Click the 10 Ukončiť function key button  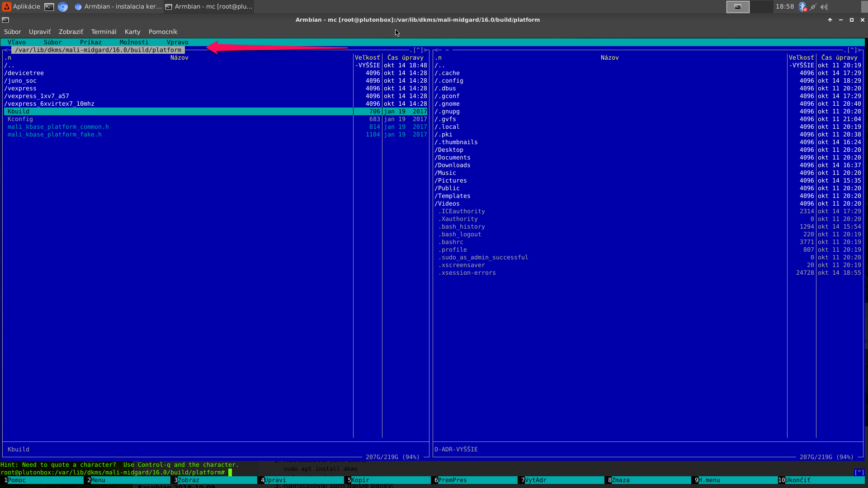821,480
